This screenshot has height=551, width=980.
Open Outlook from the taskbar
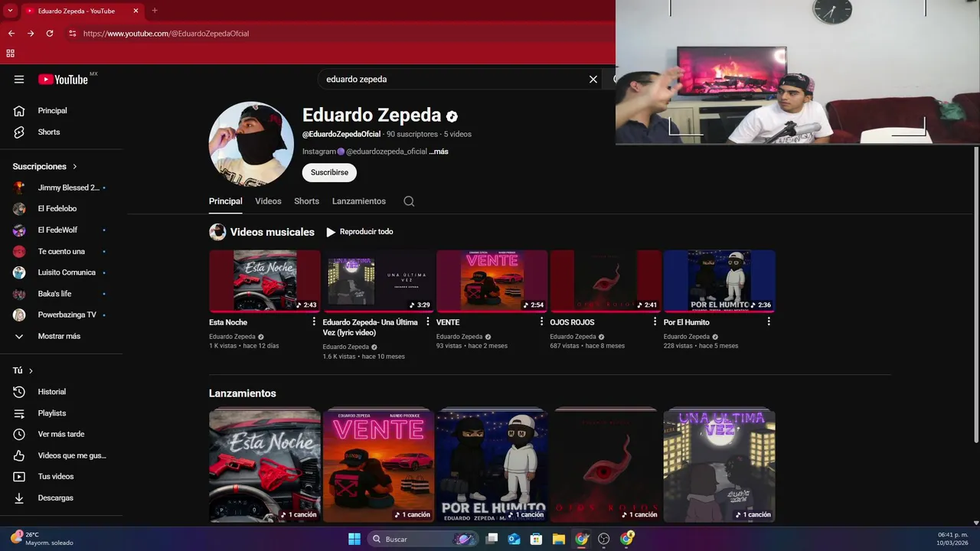tap(514, 539)
